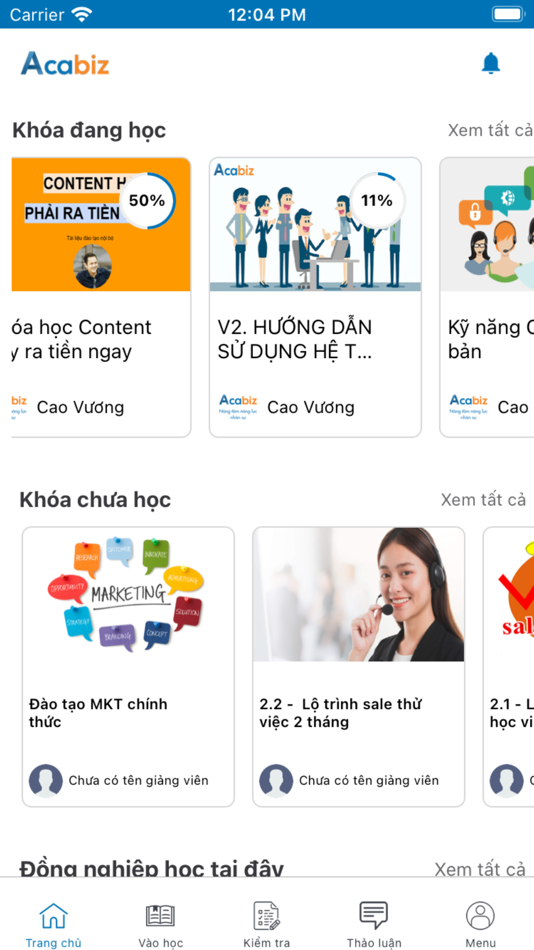Tap the Acabiz logo in the header
534x950 pixels.
65,64
